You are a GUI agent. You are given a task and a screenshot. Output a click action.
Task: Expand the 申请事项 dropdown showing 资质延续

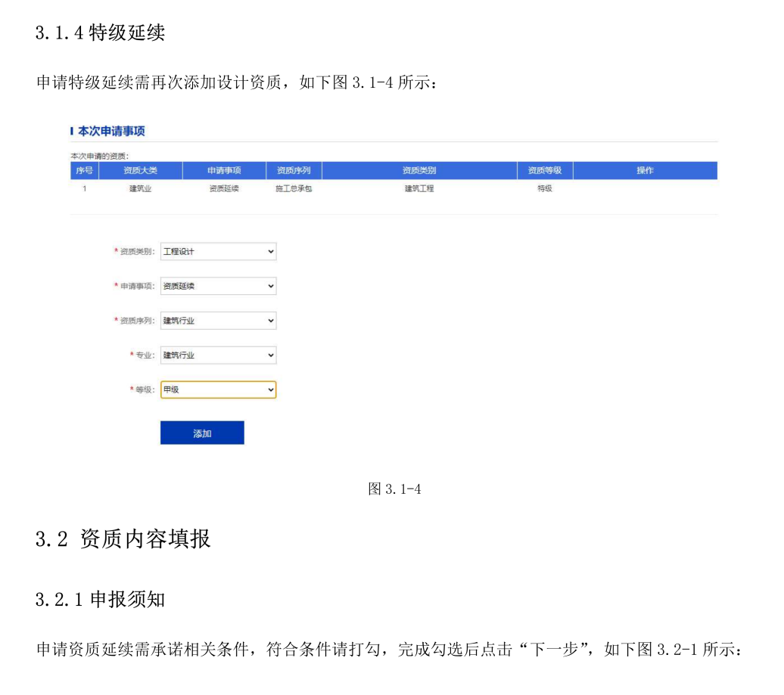click(x=218, y=286)
